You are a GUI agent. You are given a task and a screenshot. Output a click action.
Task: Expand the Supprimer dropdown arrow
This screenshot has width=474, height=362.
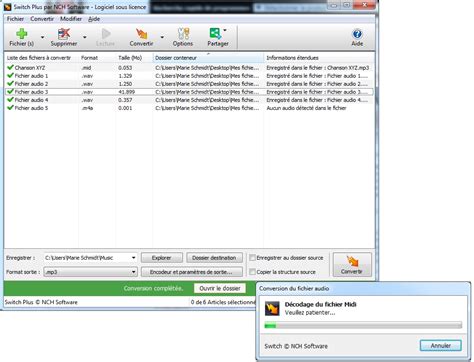coord(85,37)
